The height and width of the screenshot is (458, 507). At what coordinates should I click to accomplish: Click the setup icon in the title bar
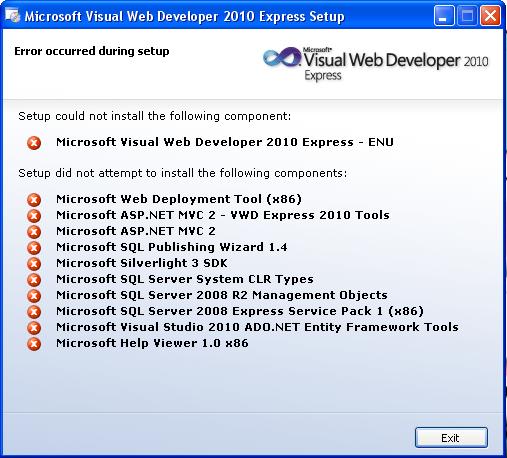pos(13,16)
